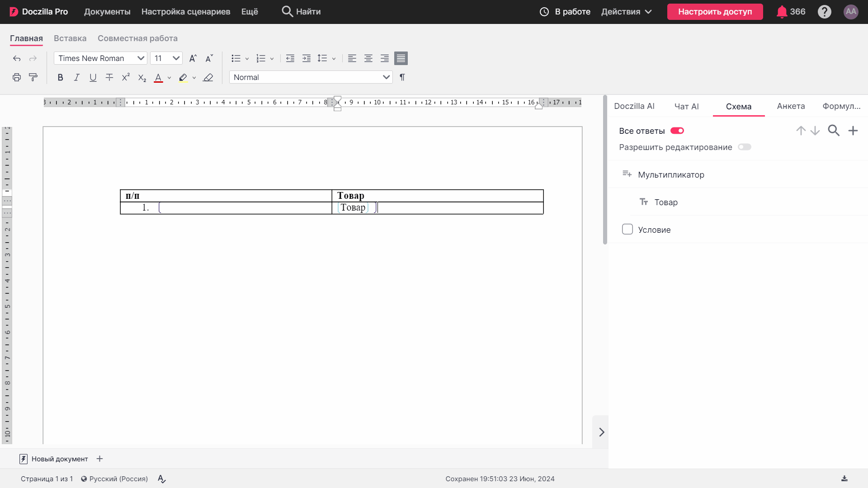Change language Русский (Россия) in status bar
Viewport: 868px width, 488px height.
(x=114, y=479)
